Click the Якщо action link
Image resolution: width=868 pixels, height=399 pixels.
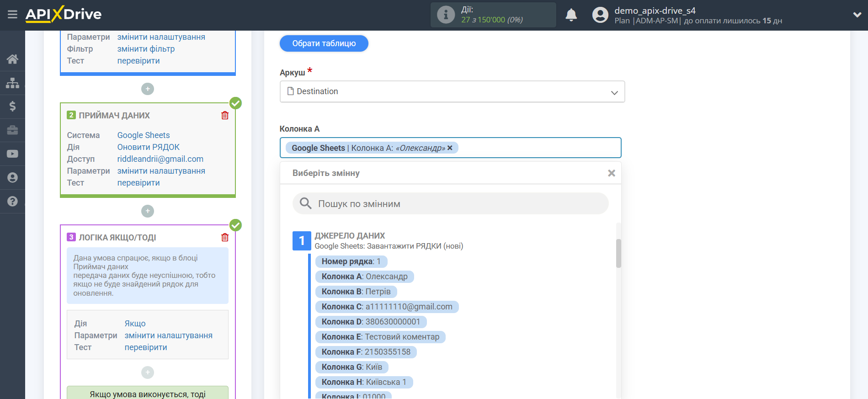(135, 324)
